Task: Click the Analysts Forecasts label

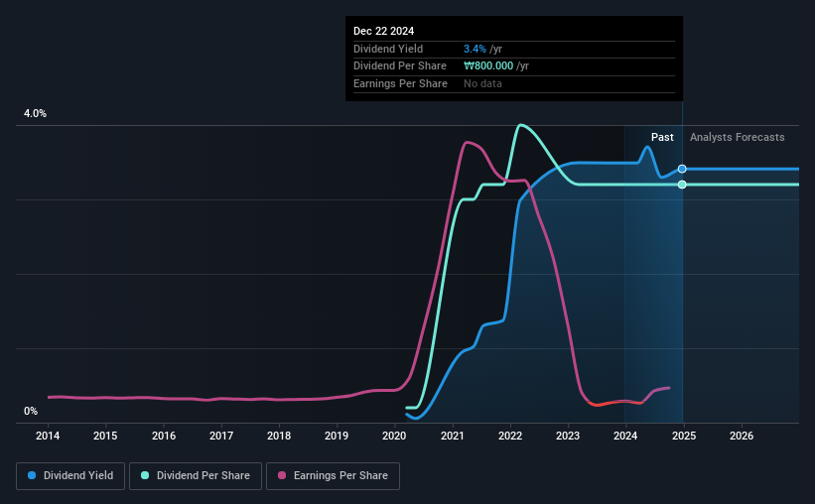Action: (x=737, y=137)
